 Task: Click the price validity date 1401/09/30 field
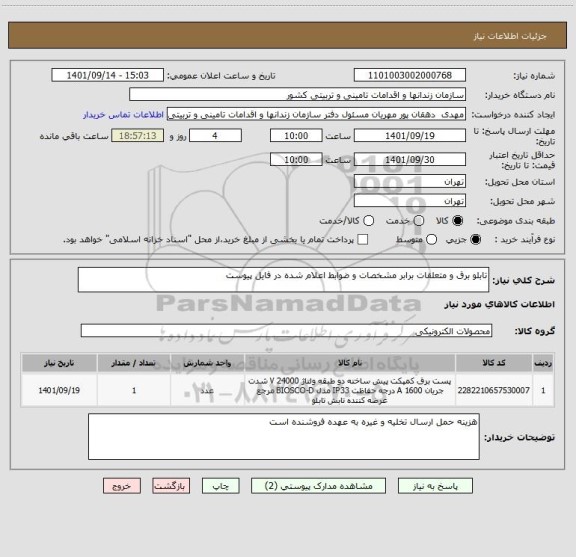(410, 159)
